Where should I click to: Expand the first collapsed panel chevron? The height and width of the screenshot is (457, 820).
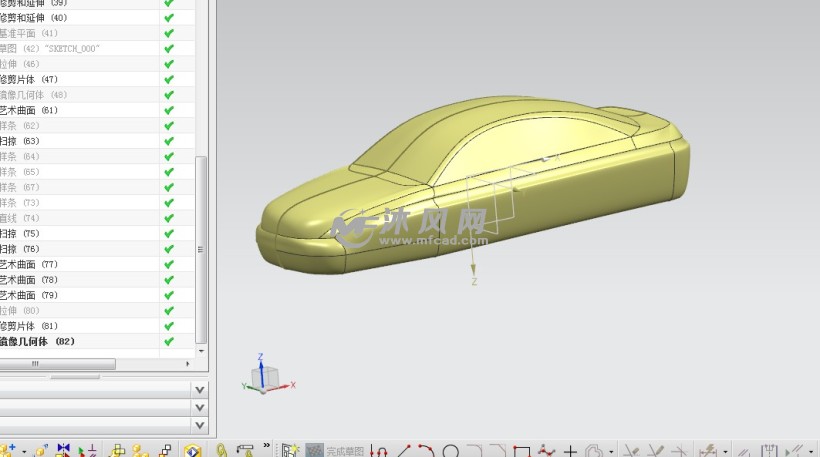pos(199,390)
